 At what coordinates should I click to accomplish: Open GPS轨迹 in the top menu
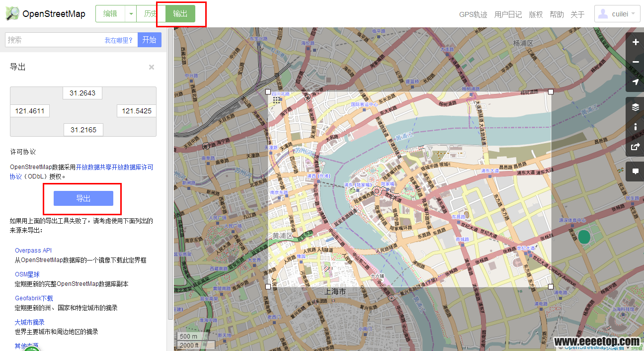(473, 14)
